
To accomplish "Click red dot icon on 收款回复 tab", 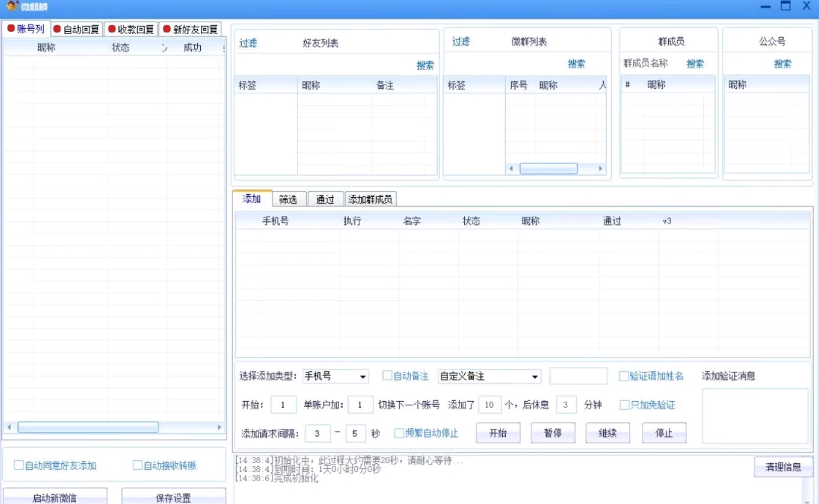I will pos(112,30).
